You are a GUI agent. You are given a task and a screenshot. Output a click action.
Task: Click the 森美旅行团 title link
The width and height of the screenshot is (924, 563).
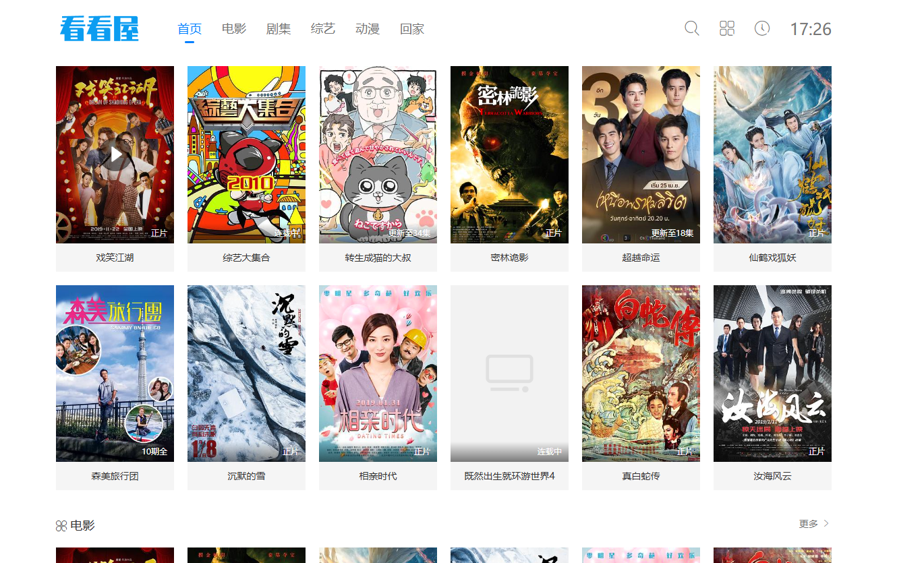[115, 476]
